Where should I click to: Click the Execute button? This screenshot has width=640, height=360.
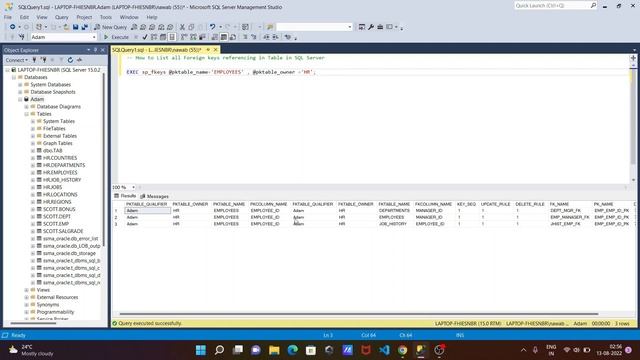click(x=117, y=37)
